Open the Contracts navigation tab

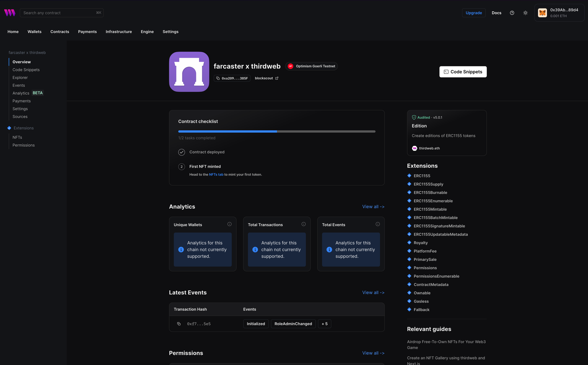(x=60, y=32)
